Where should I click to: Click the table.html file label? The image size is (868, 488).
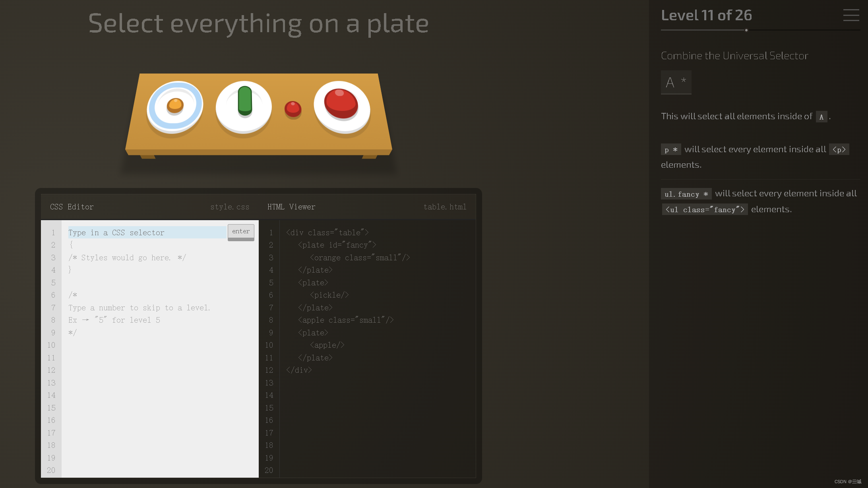[445, 207]
